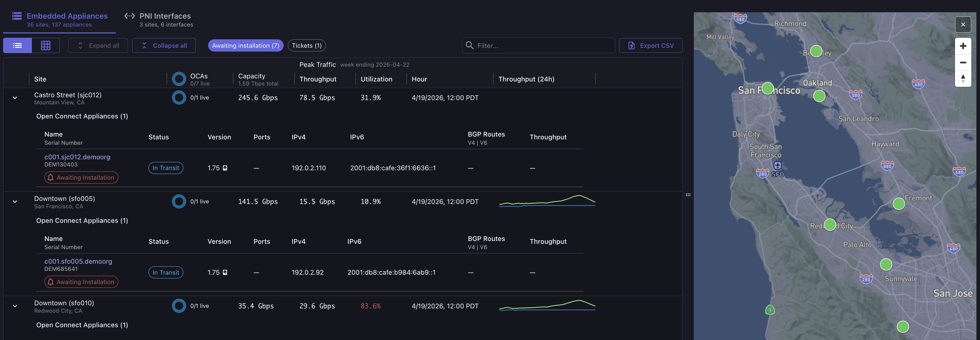Focus the Filter search field
This screenshot has width=980, height=340.
pyautogui.click(x=538, y=46)
